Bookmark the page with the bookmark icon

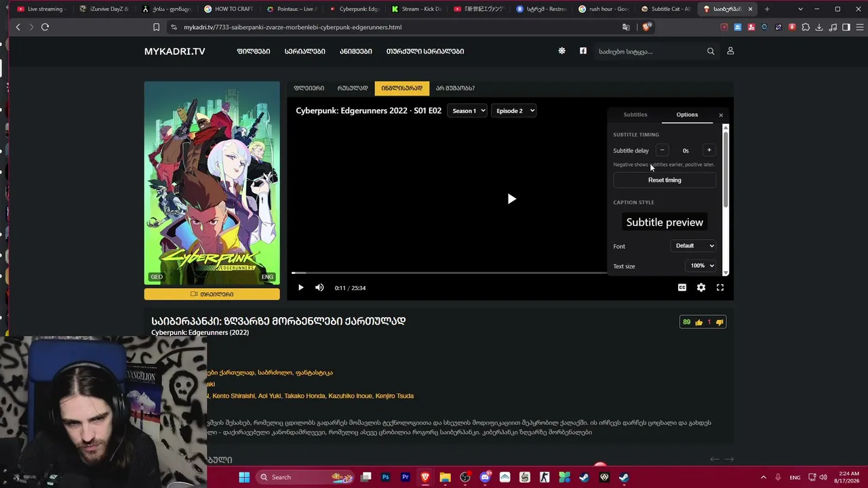tap(156, 27)
